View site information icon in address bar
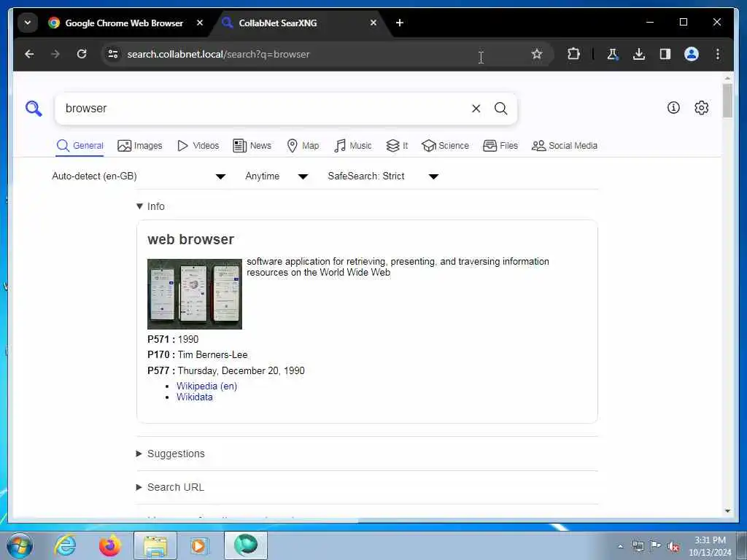 113,54
